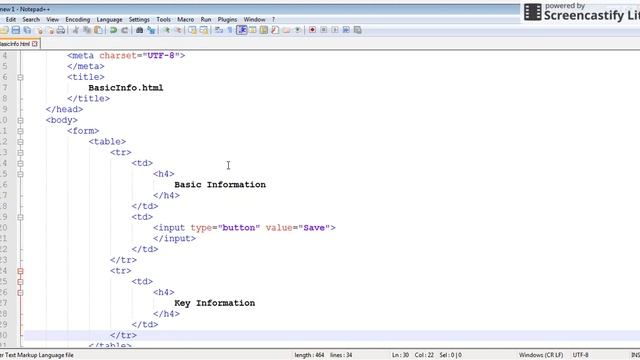Click the Save All toolbar icon

[27, 30]
